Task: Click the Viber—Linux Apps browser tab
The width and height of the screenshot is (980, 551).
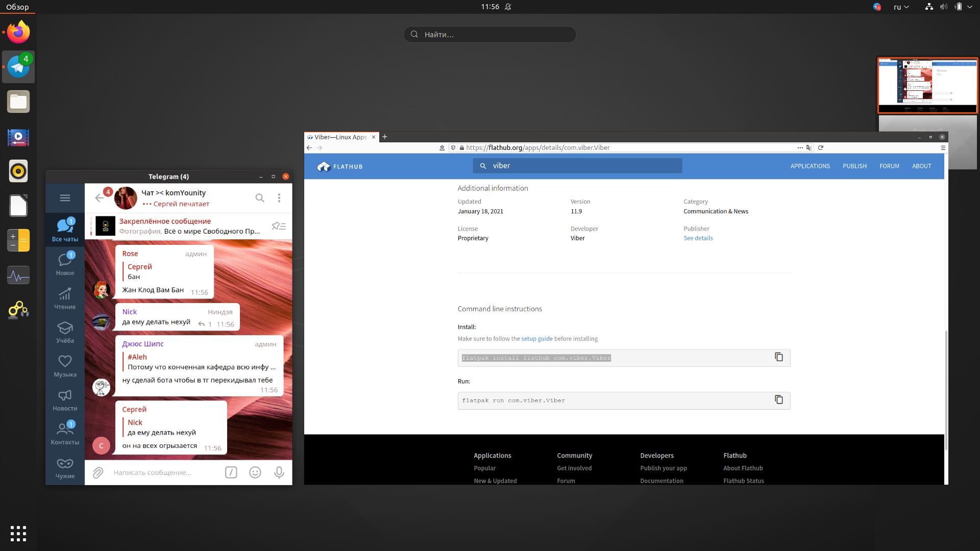Action: 340,137
